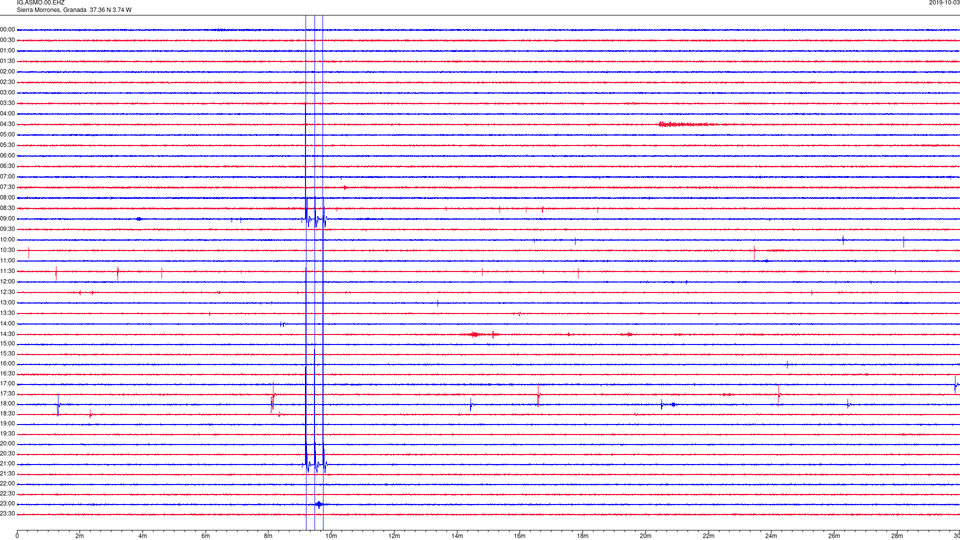Pick the 18:00 trace label
Screen dimensions: 960x540
(8, 404)
